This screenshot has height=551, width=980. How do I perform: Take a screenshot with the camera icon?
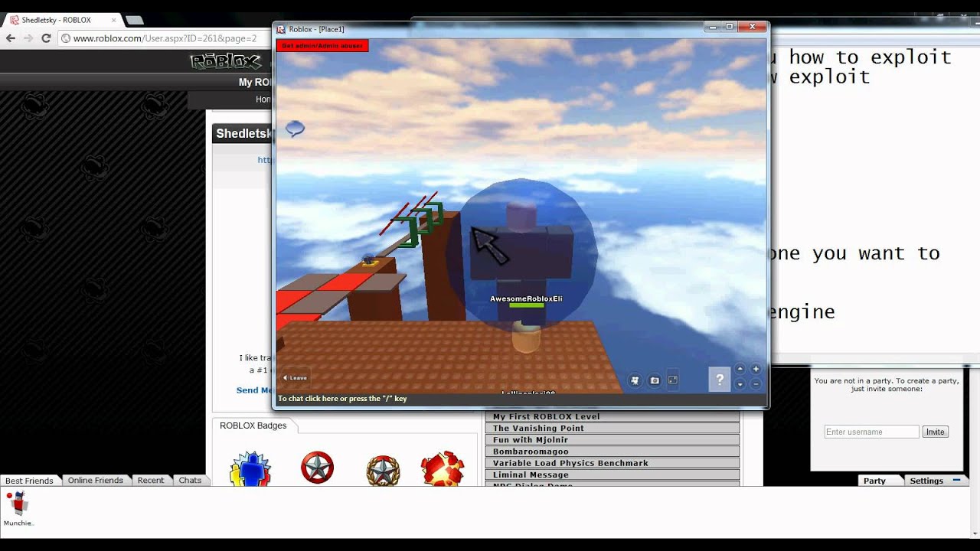click(x=655, y=380)
